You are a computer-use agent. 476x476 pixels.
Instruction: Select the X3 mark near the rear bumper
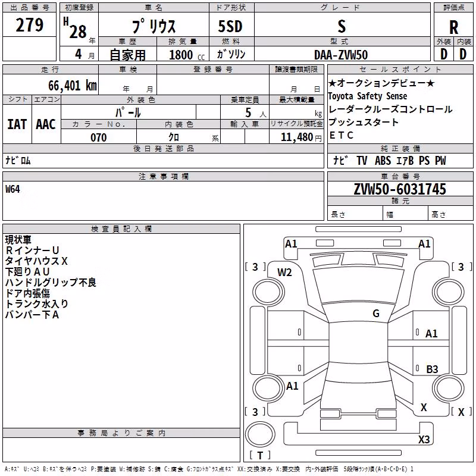point(424,439)
